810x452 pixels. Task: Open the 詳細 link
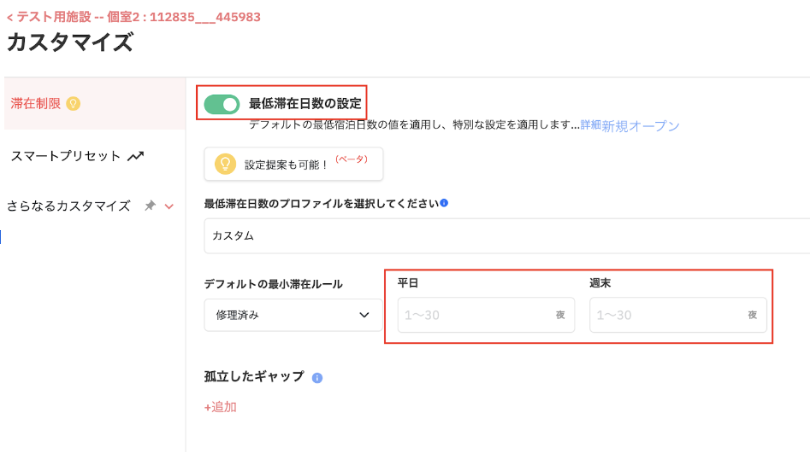tap(590, 126)
